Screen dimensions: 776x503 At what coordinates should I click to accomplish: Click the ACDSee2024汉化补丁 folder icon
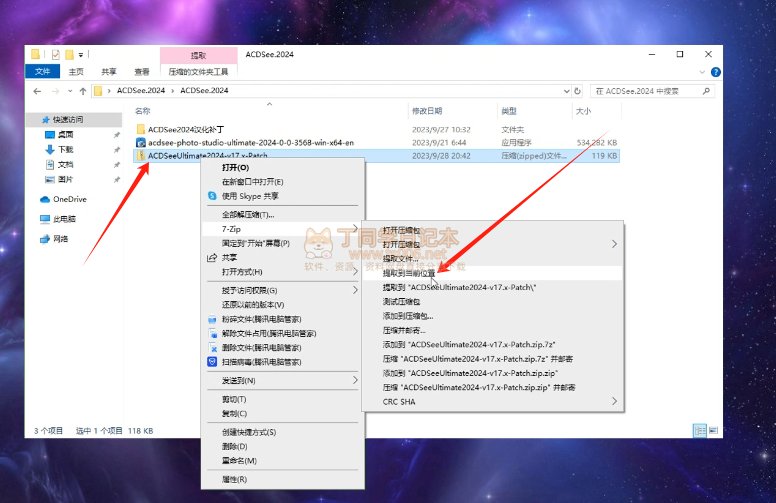[141, 129]
